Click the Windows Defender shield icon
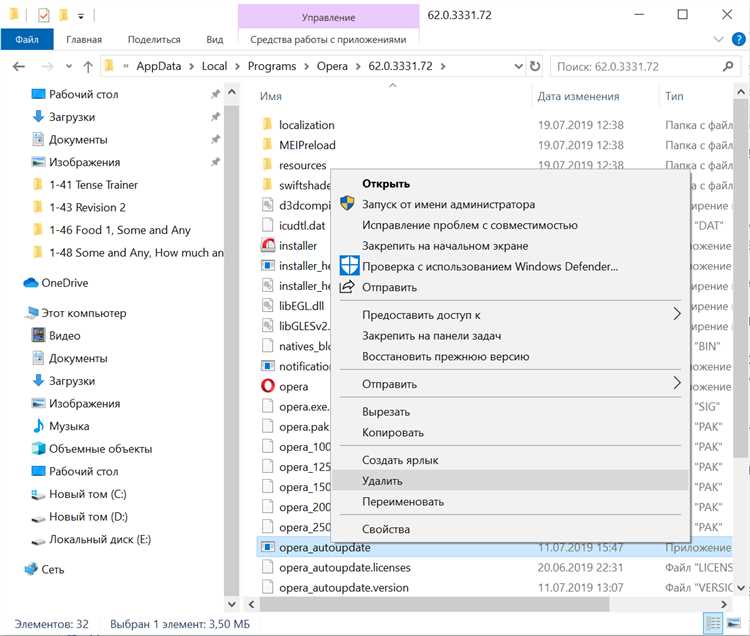The width and height of the screenshot is (750, 636). click(349, 265)
